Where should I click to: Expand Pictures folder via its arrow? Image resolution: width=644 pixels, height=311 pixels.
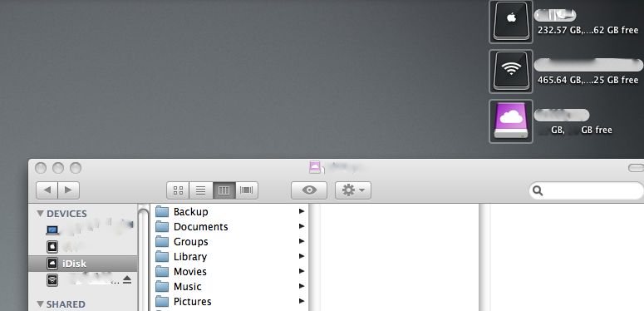(302, 301)
